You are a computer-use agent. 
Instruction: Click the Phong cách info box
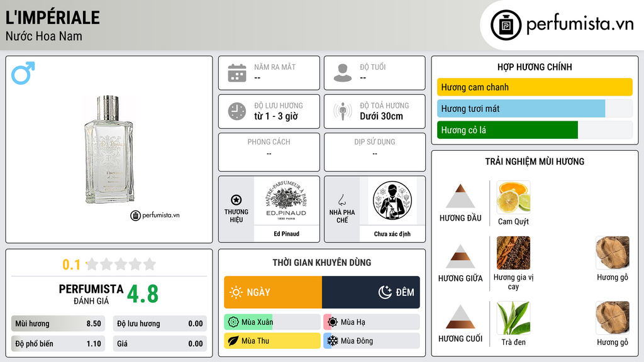click(269, 152)
